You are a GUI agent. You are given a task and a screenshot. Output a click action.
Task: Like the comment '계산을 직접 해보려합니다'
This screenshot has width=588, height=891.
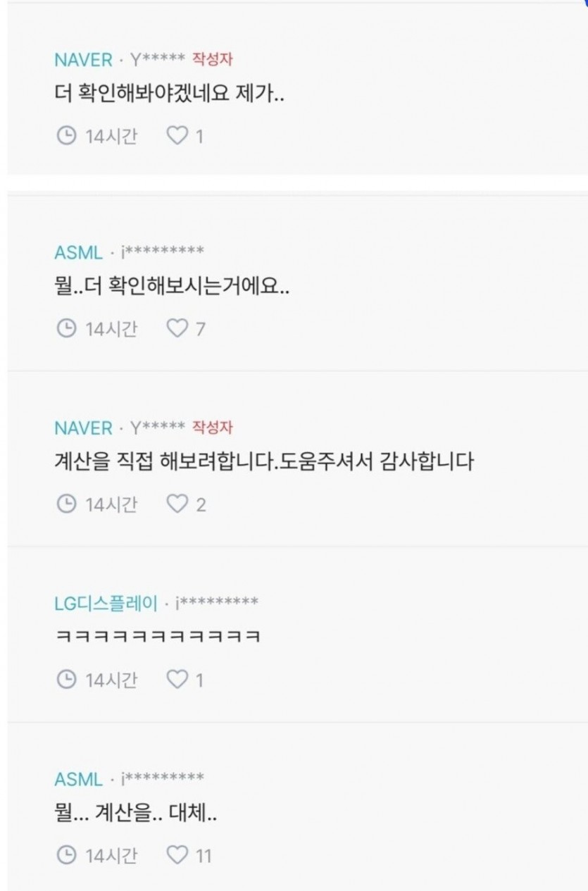pyautogui.click(x=177, y=504)
